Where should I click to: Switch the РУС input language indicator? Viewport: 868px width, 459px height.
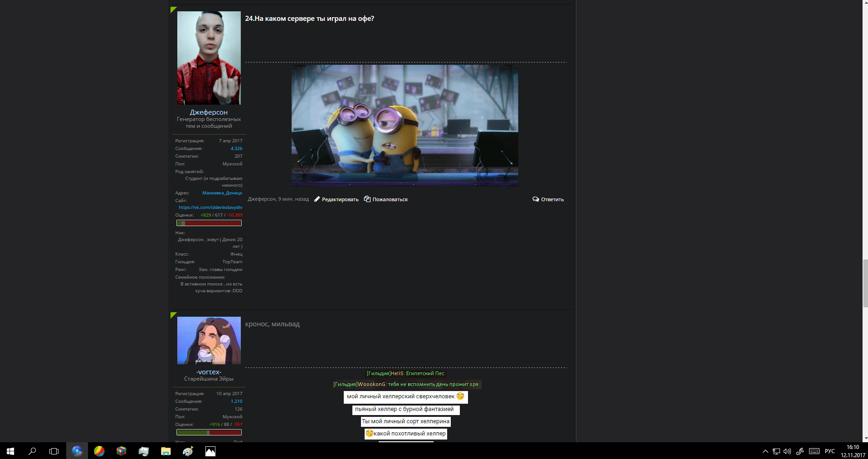tap(830, 451)
